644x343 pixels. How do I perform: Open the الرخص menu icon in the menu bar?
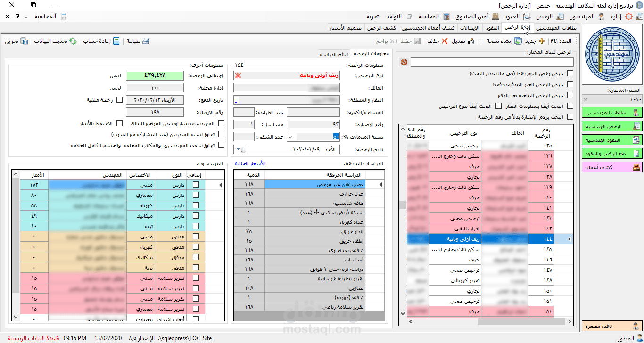[x=560, y=16]
